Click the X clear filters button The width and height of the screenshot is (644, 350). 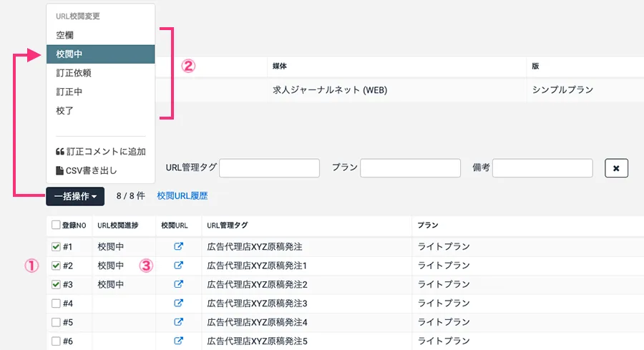click(x=616, y=168)
